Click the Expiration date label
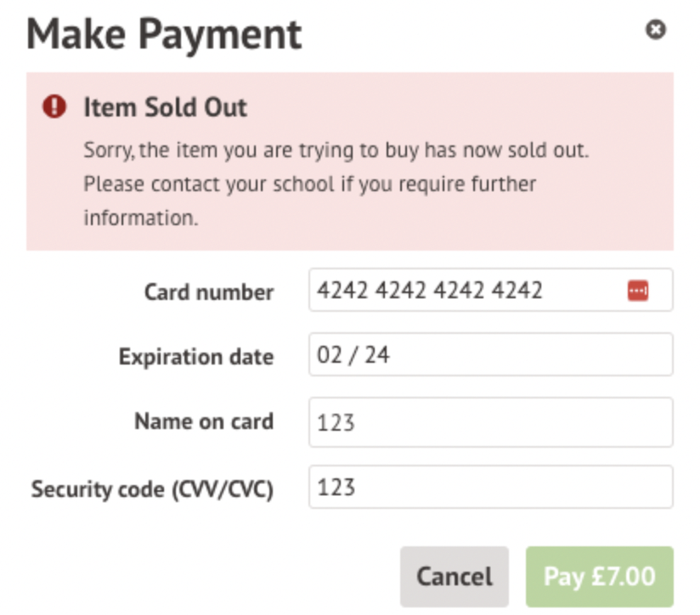This screenshot has height=615, width=700. pyautogui.click(x=196, y=356)
